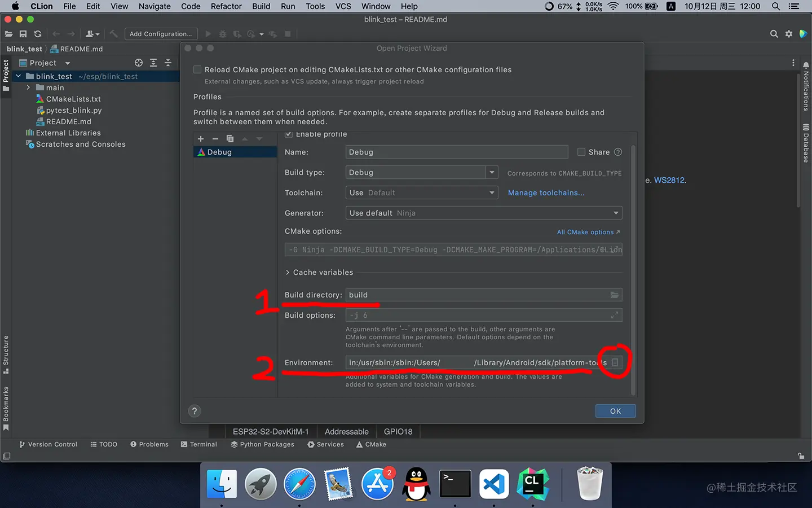The height and width of the screenshot is (508, 812).
Task: Select pytest_blink.py in the project tree
Action: click(74, 110)
